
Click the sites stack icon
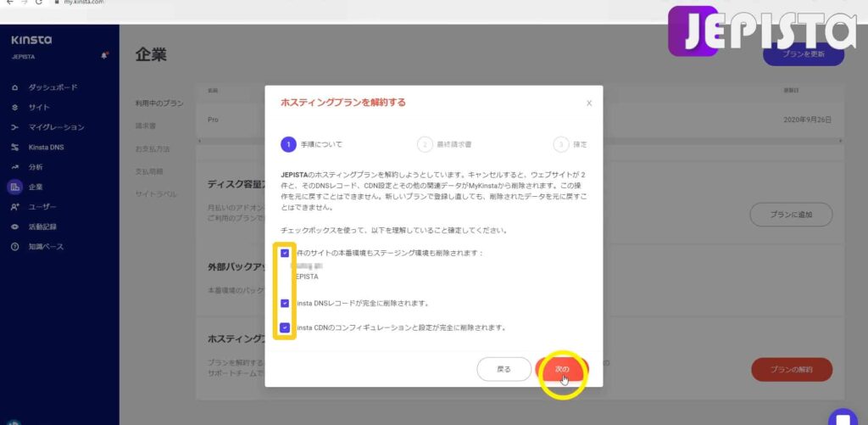coord(15,108)
